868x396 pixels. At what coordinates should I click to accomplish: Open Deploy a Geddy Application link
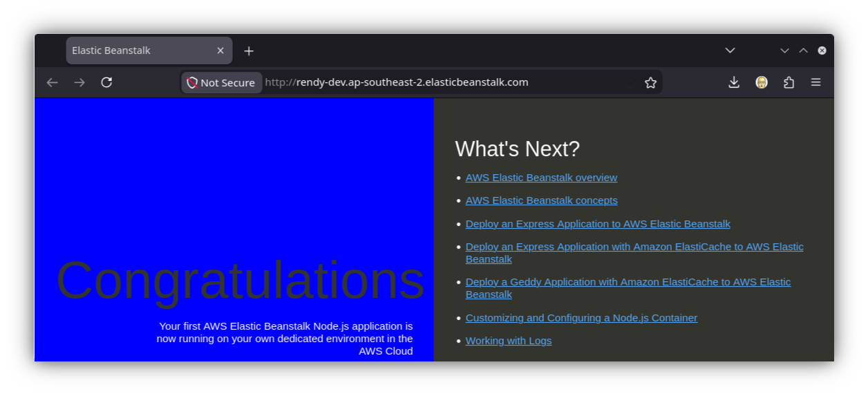point(628,288)
